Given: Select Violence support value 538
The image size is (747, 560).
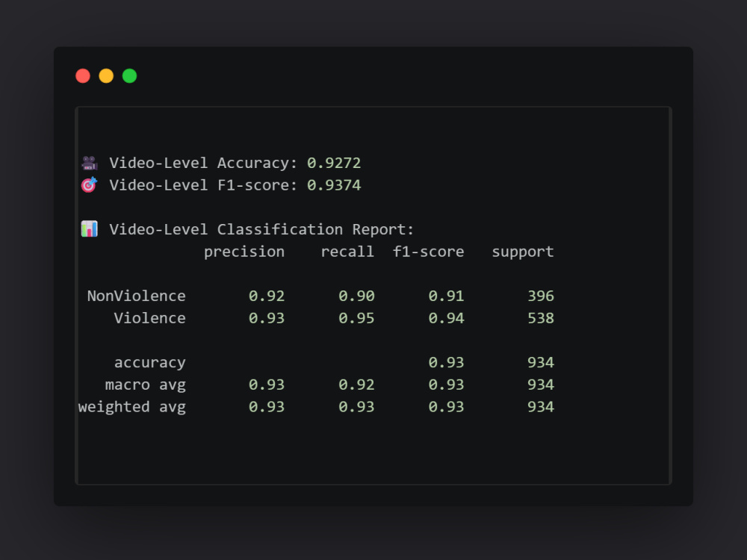Looking at the screenshot, I should pyautogui.click(x=541, y=317).
